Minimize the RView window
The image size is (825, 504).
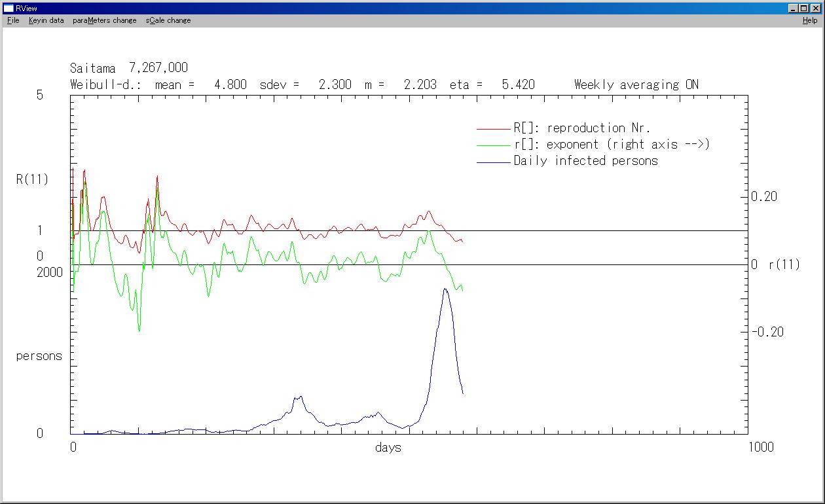794,9
